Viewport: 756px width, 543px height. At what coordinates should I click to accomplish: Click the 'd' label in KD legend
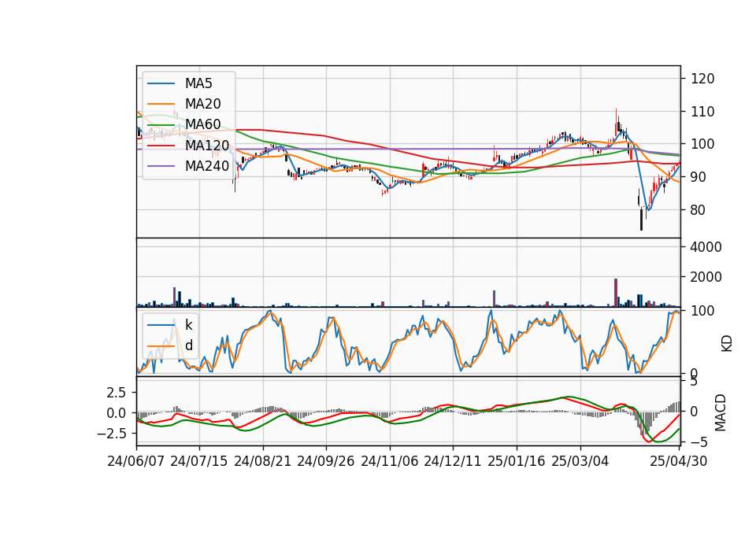tap(189, 345)
